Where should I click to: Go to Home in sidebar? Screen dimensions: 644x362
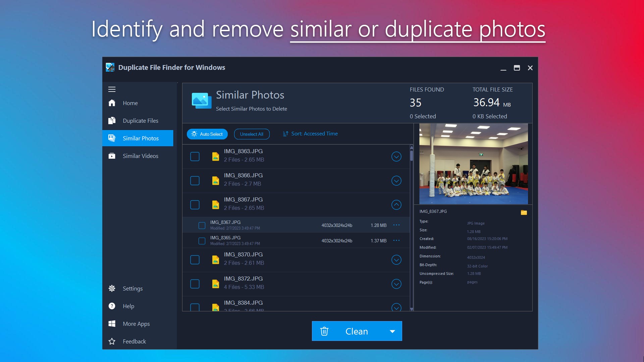[138, 103]
